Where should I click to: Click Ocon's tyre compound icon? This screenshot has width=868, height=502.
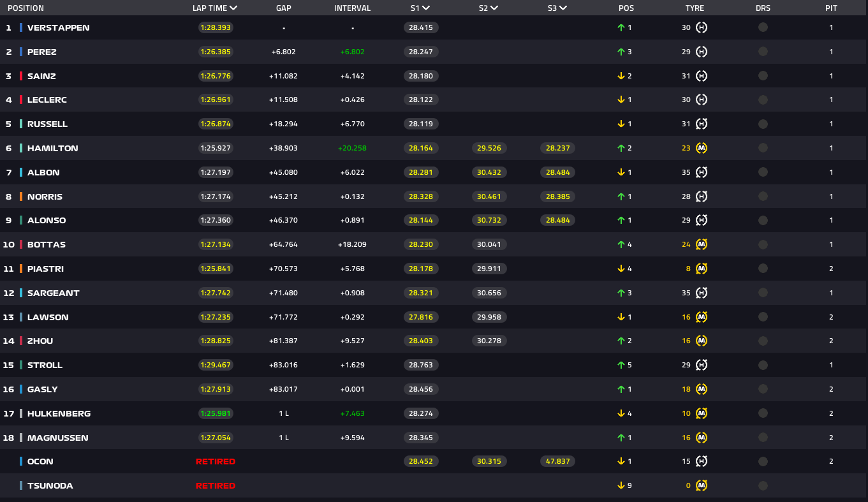coord(702,461)
